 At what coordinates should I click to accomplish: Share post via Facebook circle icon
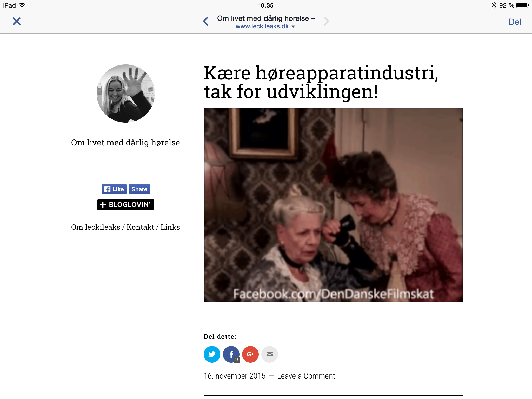[231, 354]
